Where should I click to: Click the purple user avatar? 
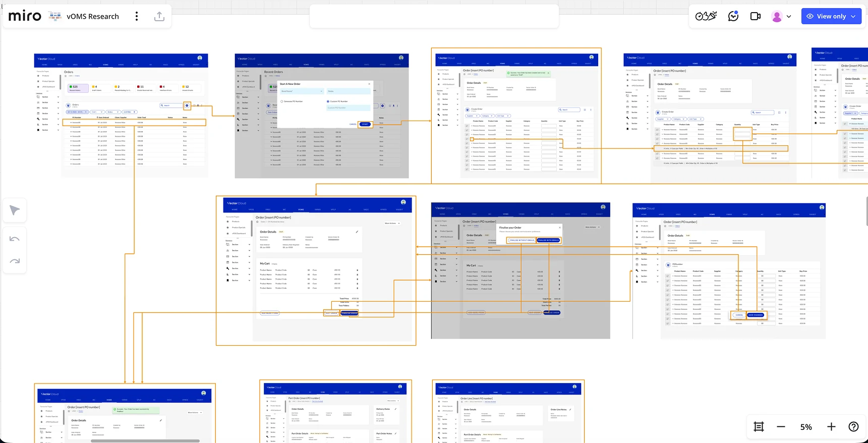[x=777, y=16]
